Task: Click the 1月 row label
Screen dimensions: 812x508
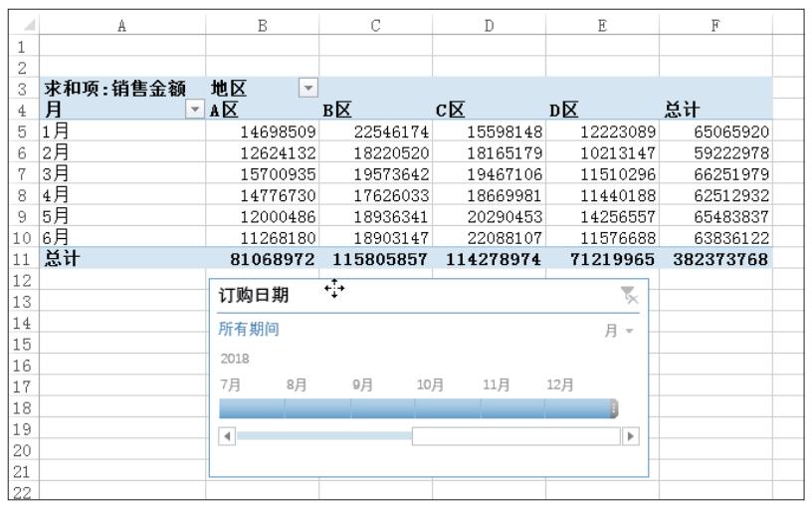Action: pyautogui.click(x=122, y=130)
